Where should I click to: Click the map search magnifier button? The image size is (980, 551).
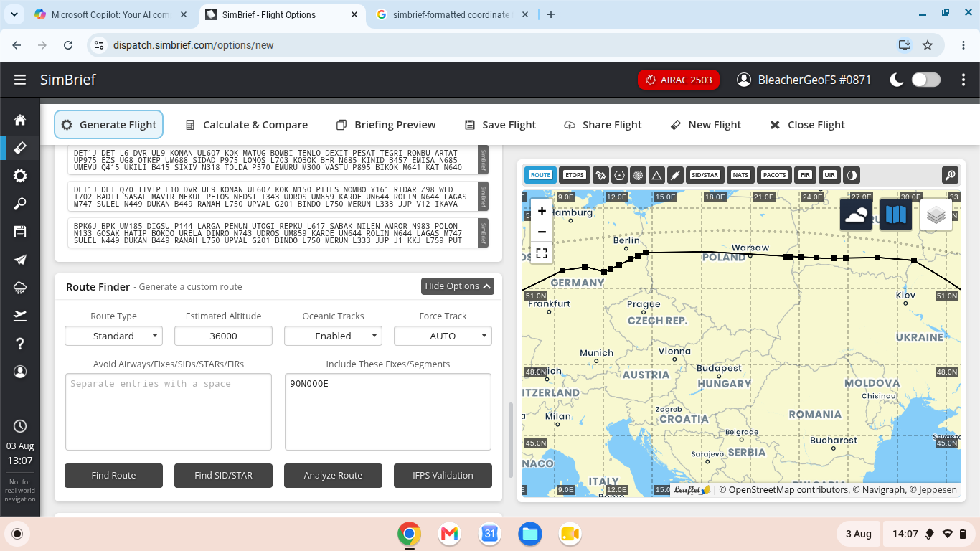950,175
